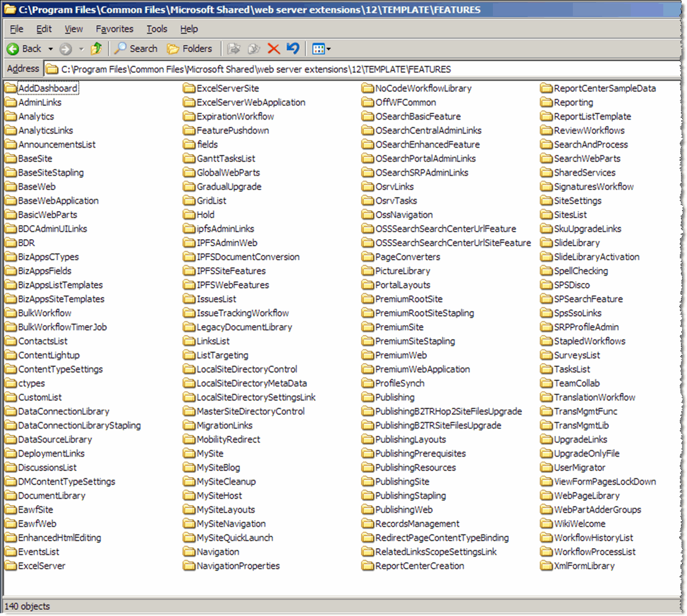This screenshot has width=687, height=616.
Task: Select the NoCodeWorkflowLibrary folder icon
Action: [x=368, y=88]
